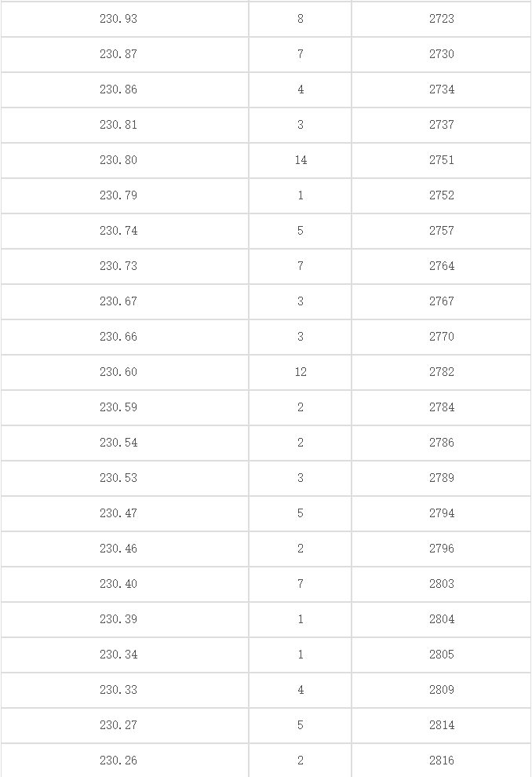Screen dimensions: 532x777
Task: Select cumulative count 2770
Action: click(x=441, y=337)
